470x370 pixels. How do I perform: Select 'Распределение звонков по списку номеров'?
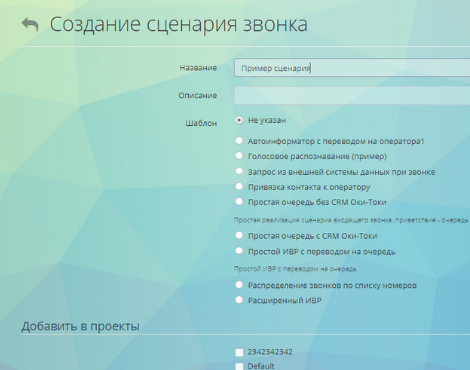point(239,285)
